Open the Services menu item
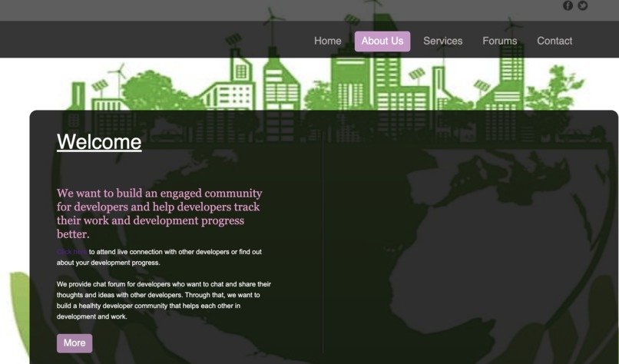The image size is (619, 364). [x=442, y=41]
